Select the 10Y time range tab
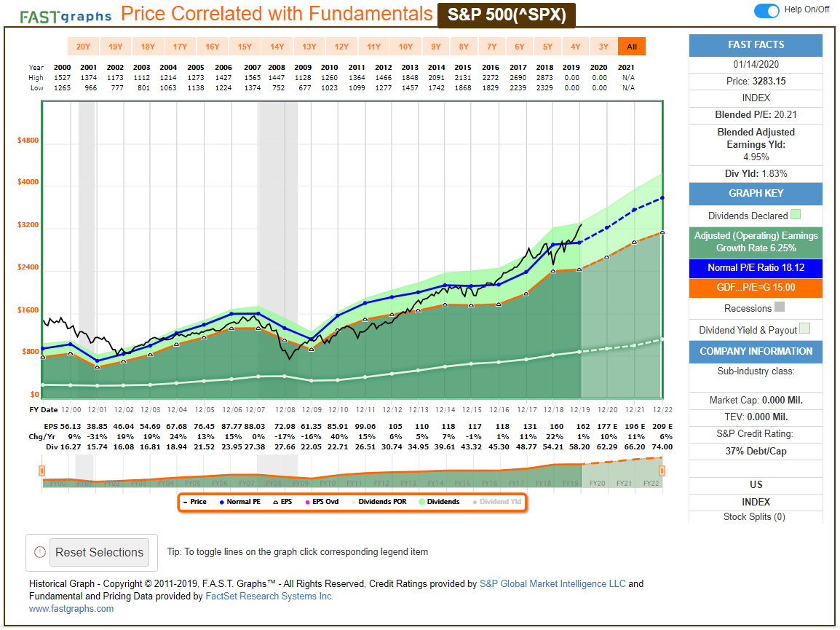Viewport: 840px width, 630px height. pos(405,47)
